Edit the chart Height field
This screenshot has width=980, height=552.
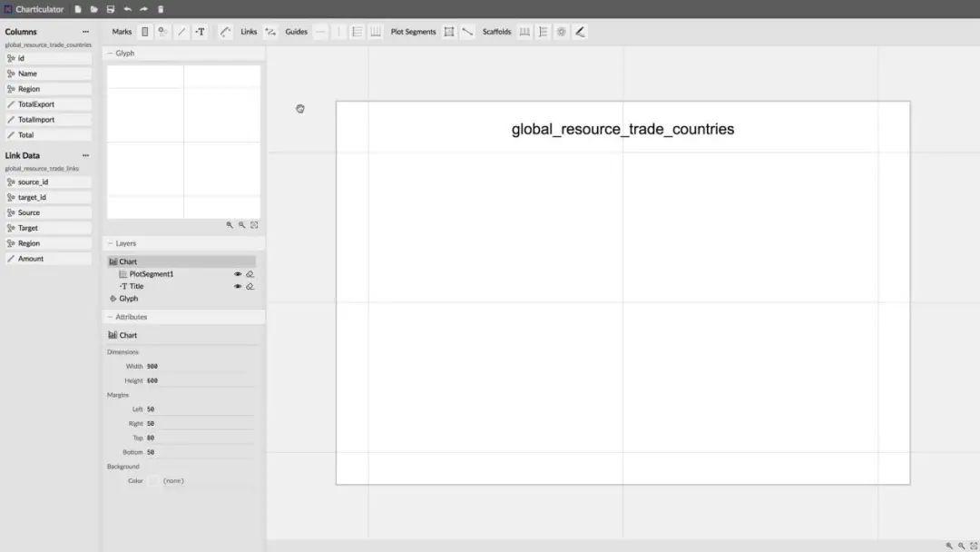(x=200, y=380)
